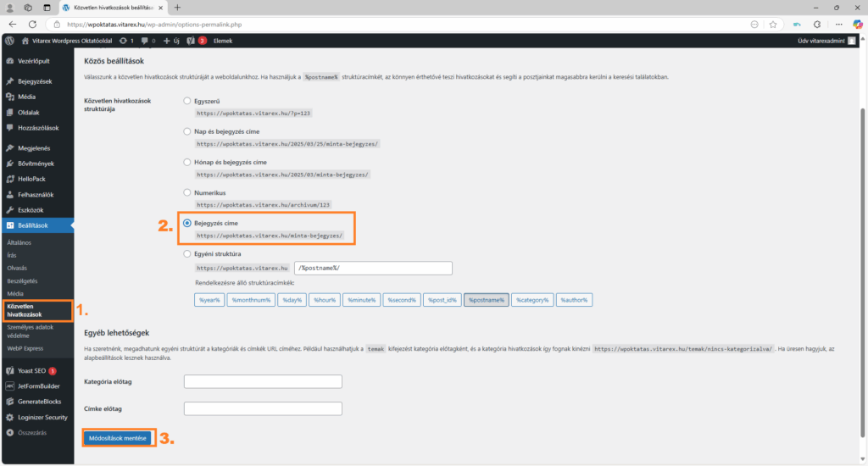The height and width of the screenshot is (466, 868).
Task: Click the WordPress logo in admin bar
Action: (9, 40)
